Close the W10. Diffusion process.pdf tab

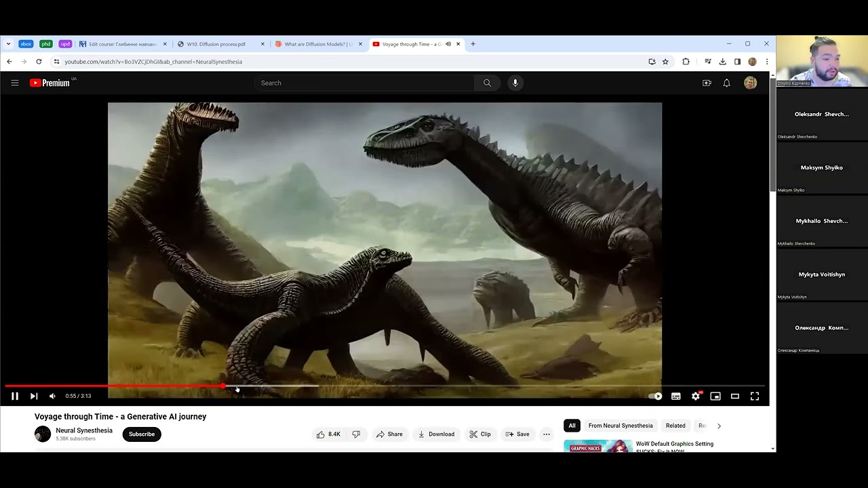pos(263,44)
